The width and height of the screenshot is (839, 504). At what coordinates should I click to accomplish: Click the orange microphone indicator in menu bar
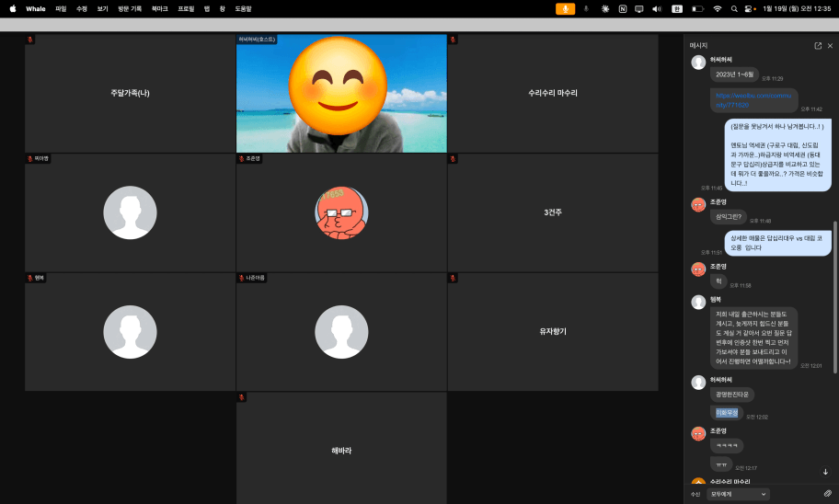click(x=565, y=8)
